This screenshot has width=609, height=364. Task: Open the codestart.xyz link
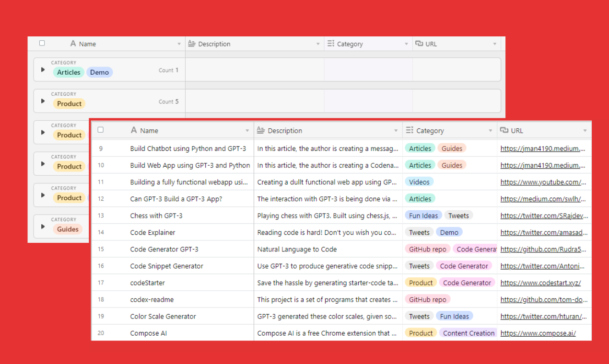coord(540,283)
